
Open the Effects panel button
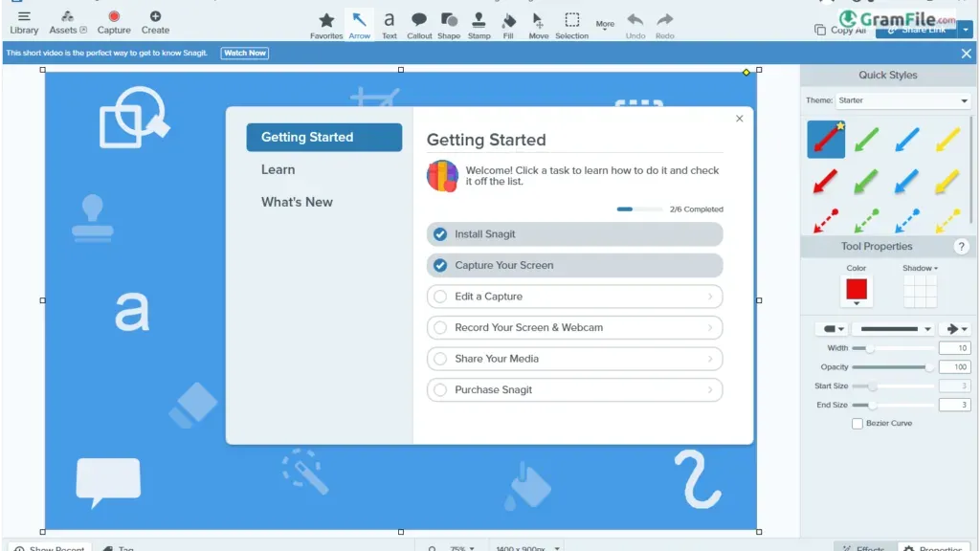click(x=865, y=547)
